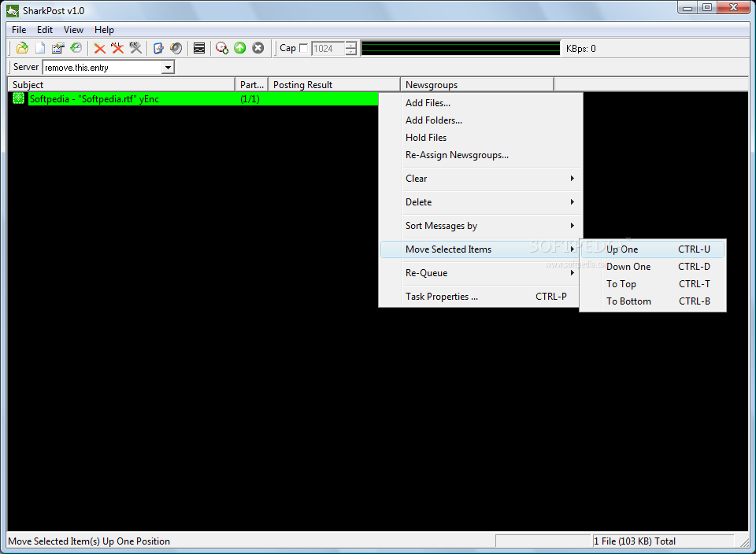Click the 1 File (103 KB) Total status text
The width and height of the screenshot is (756, 554).
point(635,541)
